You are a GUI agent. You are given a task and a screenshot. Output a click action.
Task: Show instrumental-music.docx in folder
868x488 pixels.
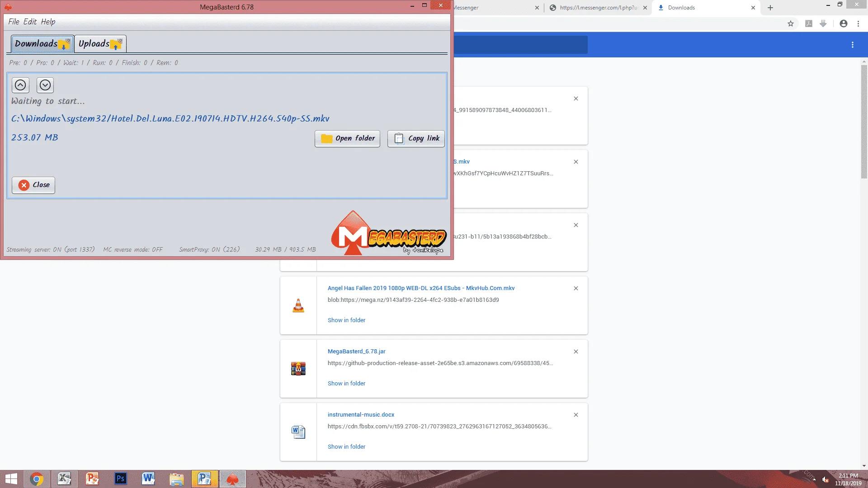pyautogui.click(x=346, y=446)
